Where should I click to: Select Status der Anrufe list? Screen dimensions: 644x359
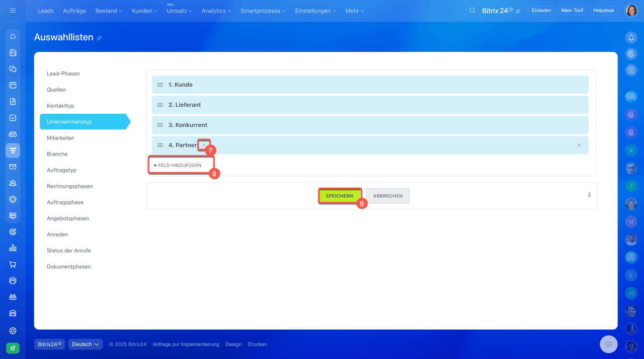click(x=69, y=251)
